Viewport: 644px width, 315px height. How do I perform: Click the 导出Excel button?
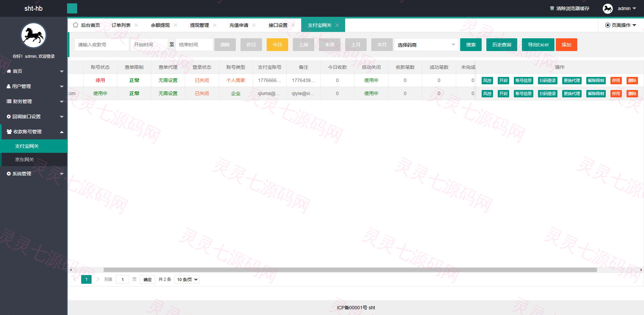coord(538,45)
